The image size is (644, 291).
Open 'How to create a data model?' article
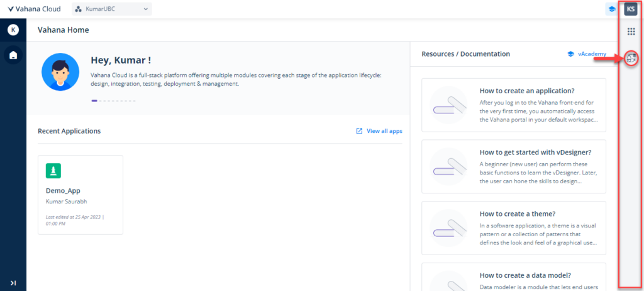514,277
